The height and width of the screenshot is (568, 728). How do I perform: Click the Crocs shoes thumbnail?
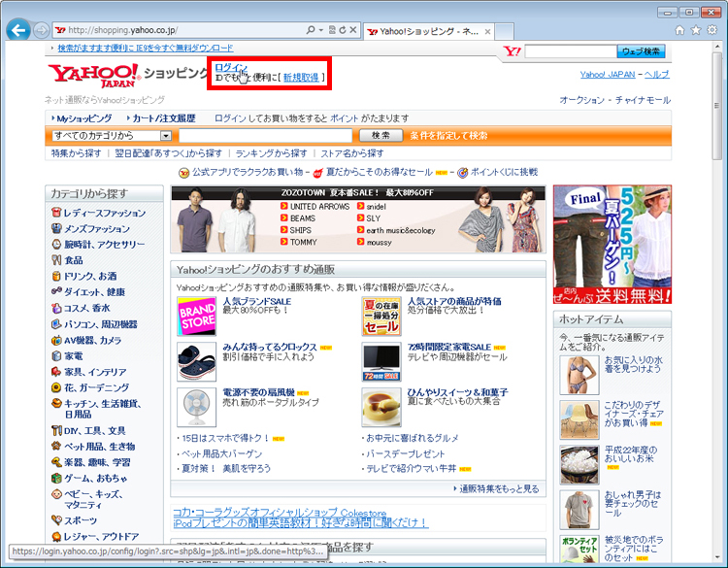coord(196,362)
